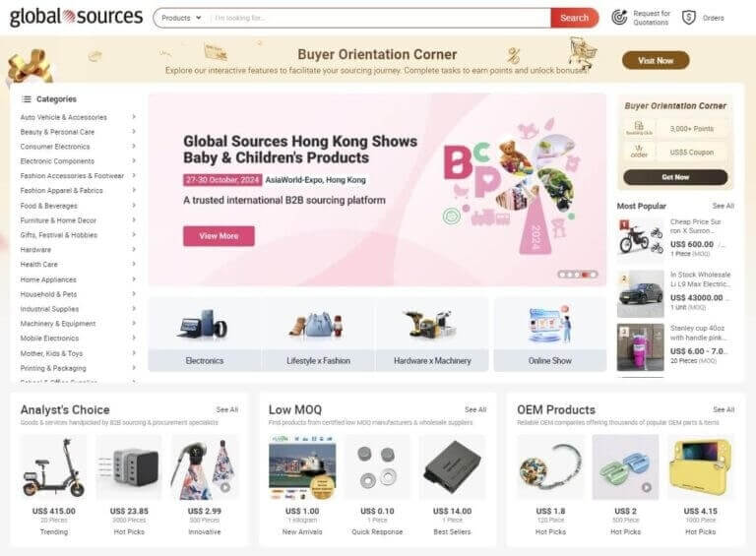Expand the Consumer Electronics category arrow
Screen dimensions: 756x556
pyautogui.click(x=134, y=146)
